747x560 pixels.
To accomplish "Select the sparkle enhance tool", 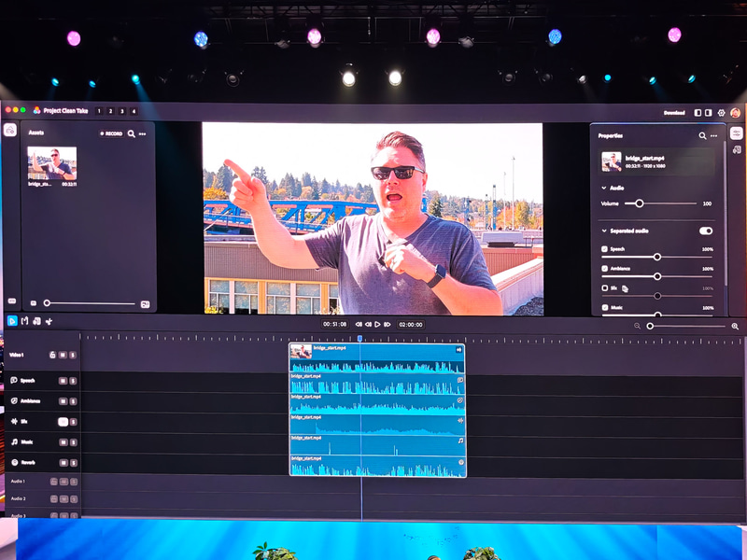I will (49, 321).
